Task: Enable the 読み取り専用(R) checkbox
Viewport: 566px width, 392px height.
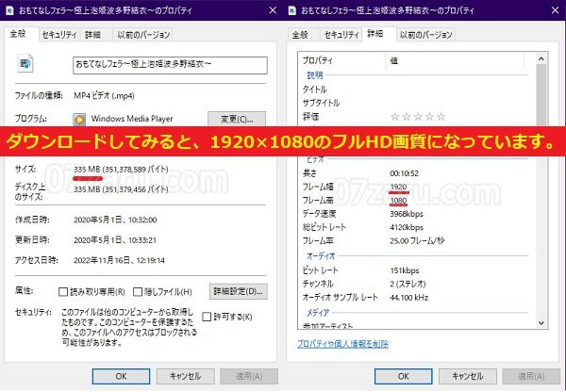Action: click(63, 292)
